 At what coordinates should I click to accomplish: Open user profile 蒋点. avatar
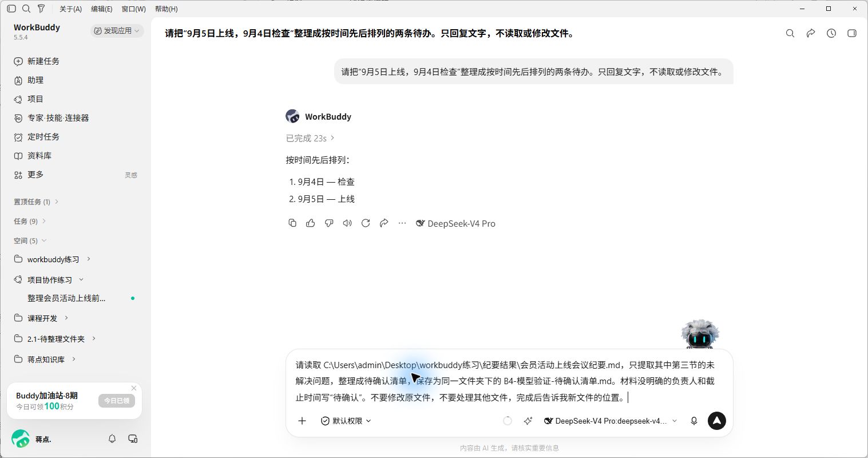(21, 439)
